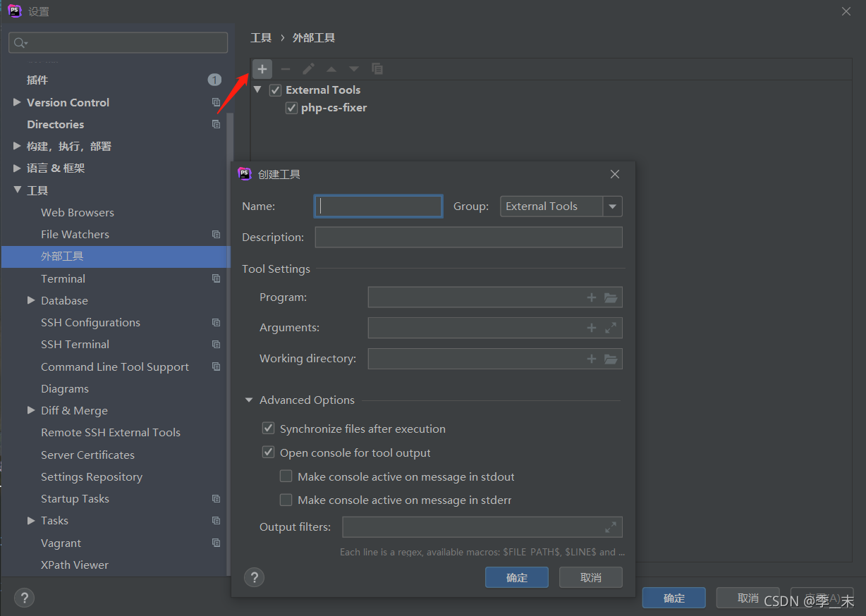
Task: Collapse the Advanced Options section
Action: point(249,400)
